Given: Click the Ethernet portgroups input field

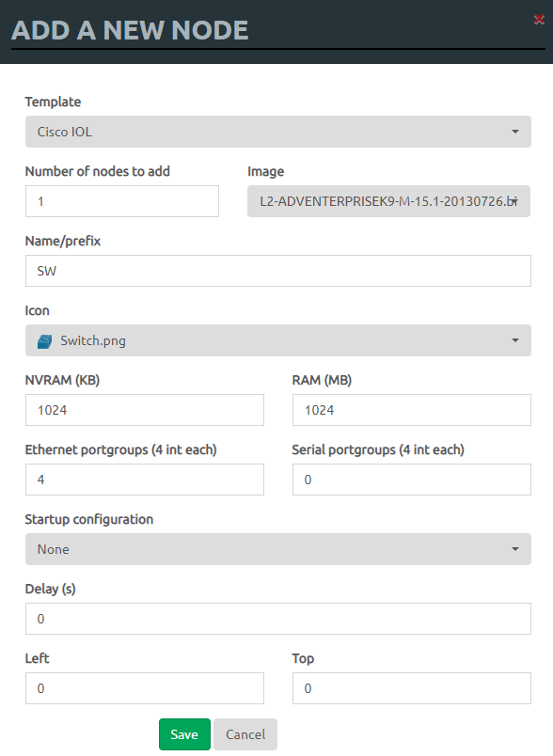Looking at the screenshot, I should click(145, 480).
